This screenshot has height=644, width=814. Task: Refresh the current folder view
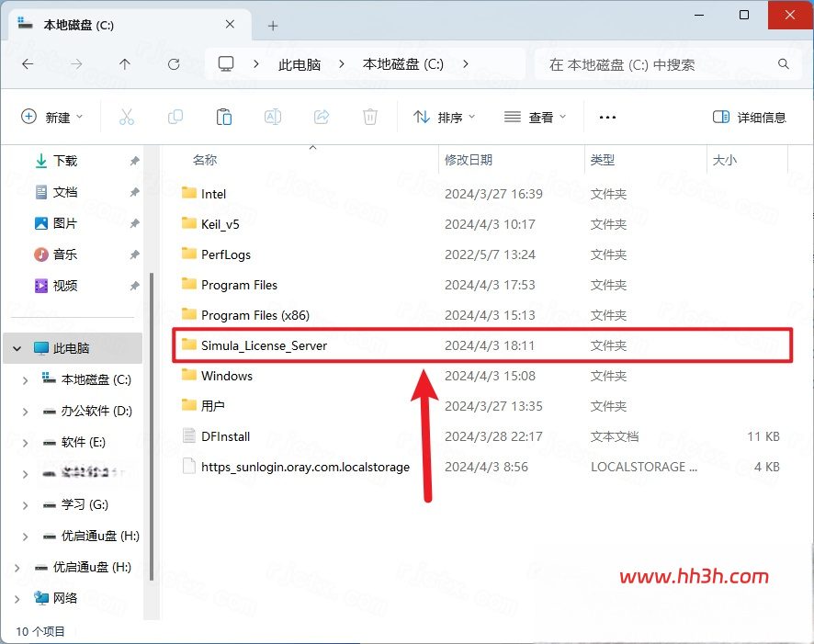tap(174, 63)
